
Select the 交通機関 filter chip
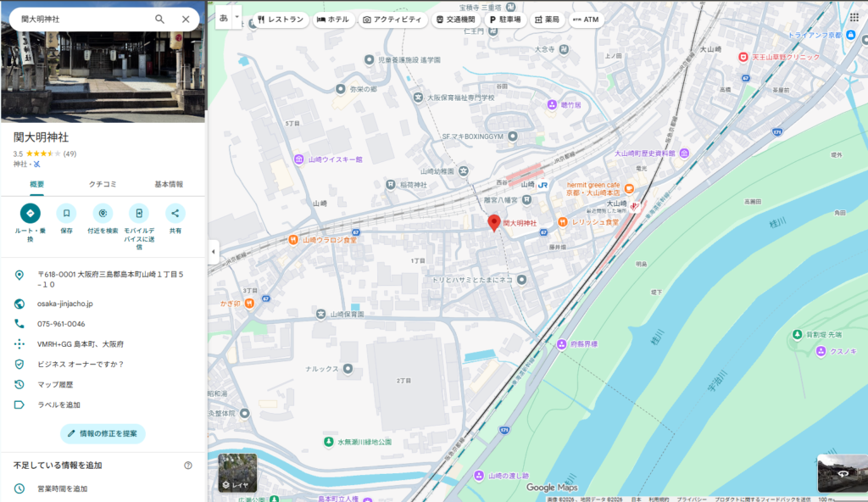455,20
